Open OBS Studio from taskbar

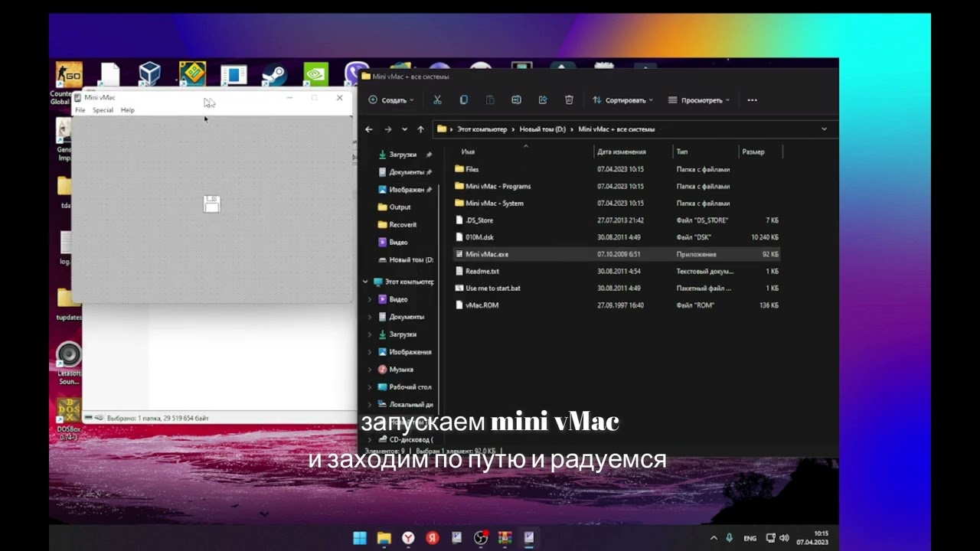click(481, 538)
